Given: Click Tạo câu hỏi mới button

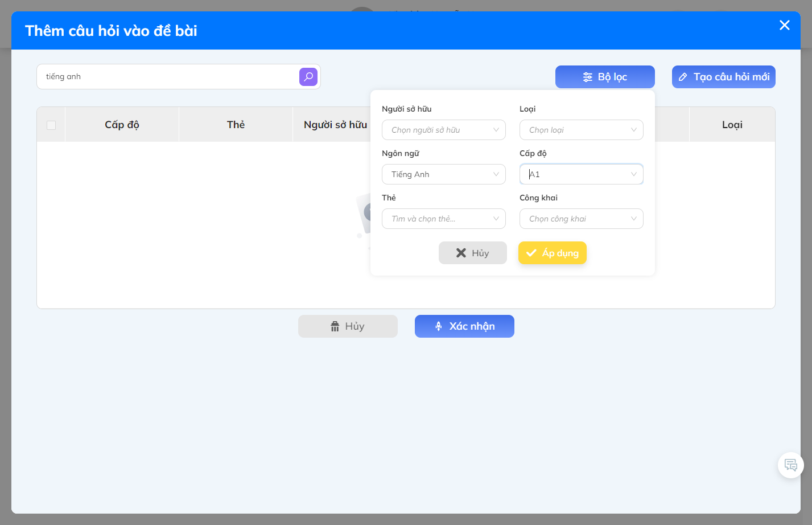Looking at the screenshot, I should 723,77.
